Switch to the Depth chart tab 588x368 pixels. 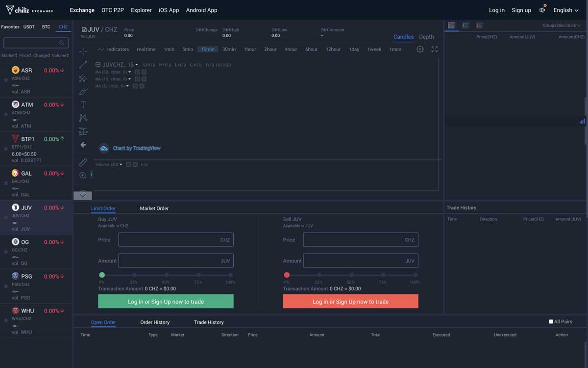426,37
